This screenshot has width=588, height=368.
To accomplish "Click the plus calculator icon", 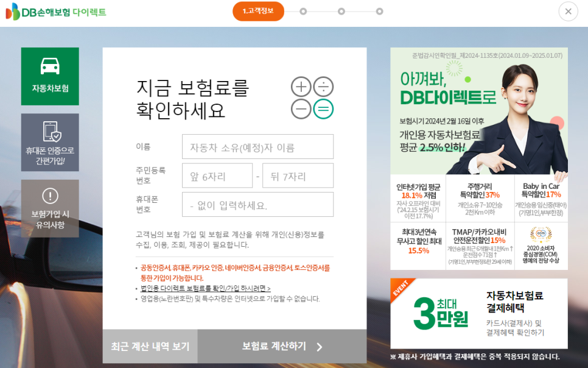I will (x=301, y=87).
